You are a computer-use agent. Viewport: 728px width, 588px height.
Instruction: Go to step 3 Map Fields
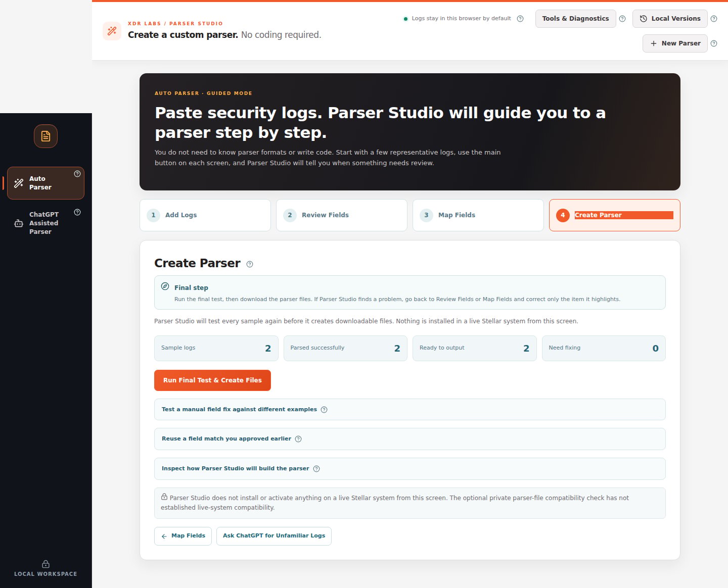pos(478,215)
